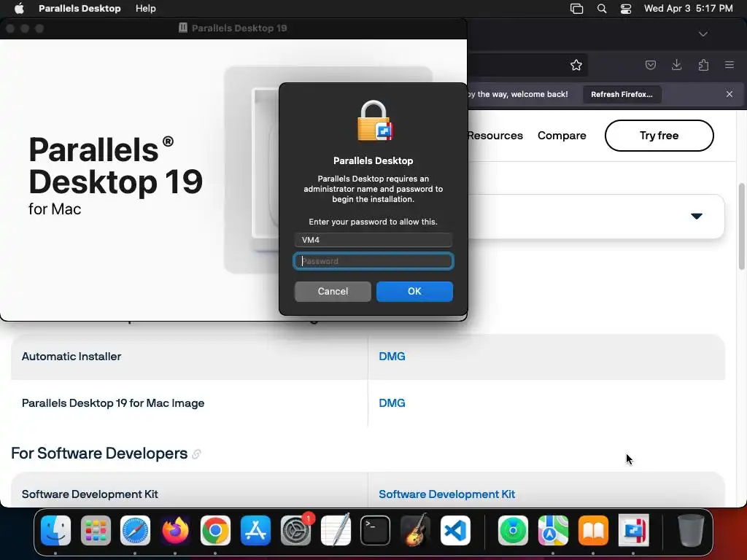Open System Settings from the Dock
The width and height of the screenshot is (747, 560).
click(295, 530)
